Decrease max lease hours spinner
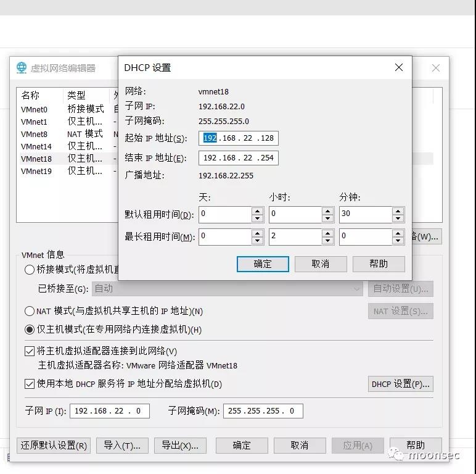Viewport: 476px width, 474px height. point(327,241)
